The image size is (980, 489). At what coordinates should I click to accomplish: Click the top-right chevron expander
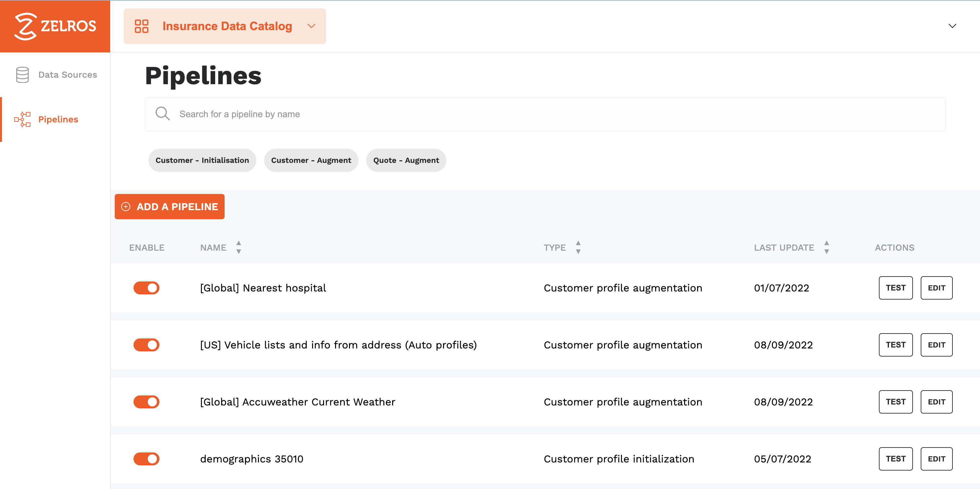click(x=952, y=26)
